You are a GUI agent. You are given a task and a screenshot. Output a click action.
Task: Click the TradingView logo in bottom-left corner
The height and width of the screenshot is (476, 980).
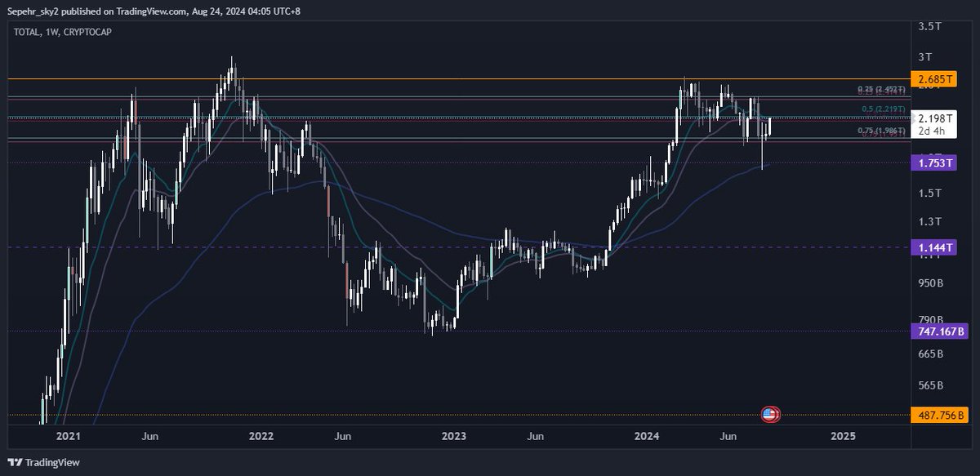pos(42,460)
